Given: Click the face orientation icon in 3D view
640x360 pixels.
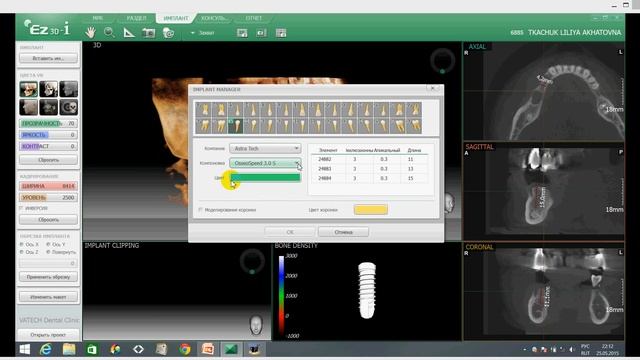Looking at the screenshot, I should click(x=449, y=202).
